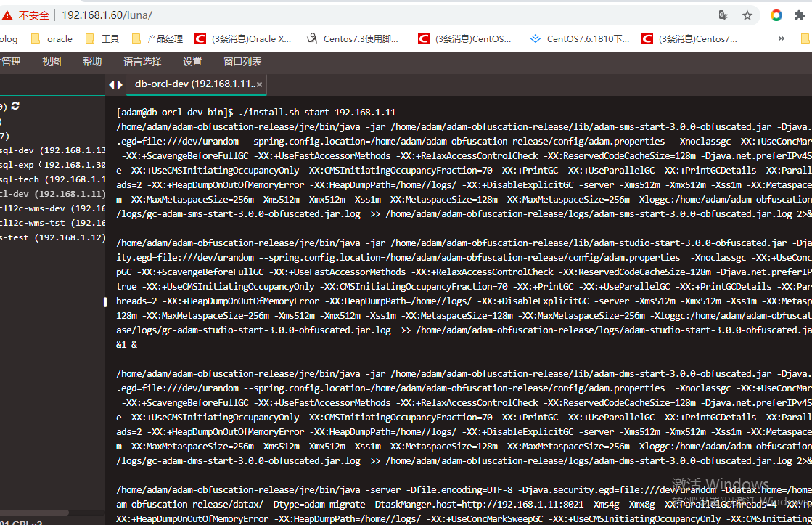The width and height of the screenshot is (812, 525).
Task: Connect to the cl12c-wms-tst asset
Action: (53, 223)
